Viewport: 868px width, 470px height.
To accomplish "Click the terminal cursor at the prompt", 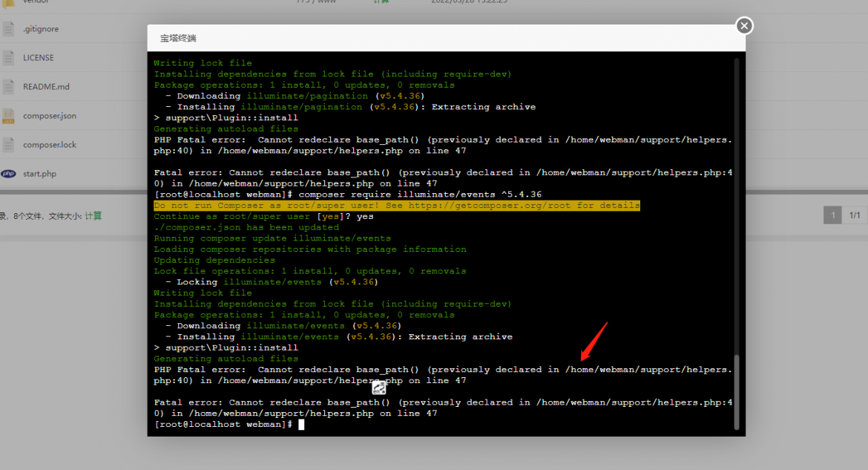I will point(301,425).
